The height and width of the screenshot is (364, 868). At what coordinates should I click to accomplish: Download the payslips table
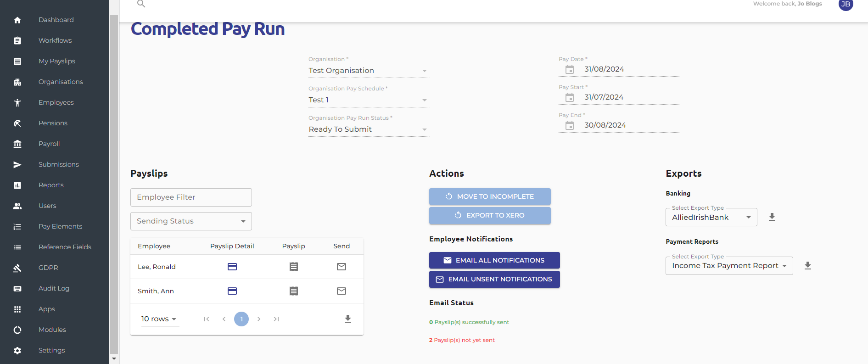point(348,319)
